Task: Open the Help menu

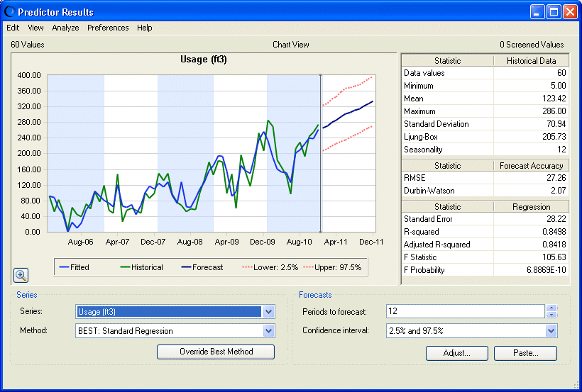Action: pos(144,28)
